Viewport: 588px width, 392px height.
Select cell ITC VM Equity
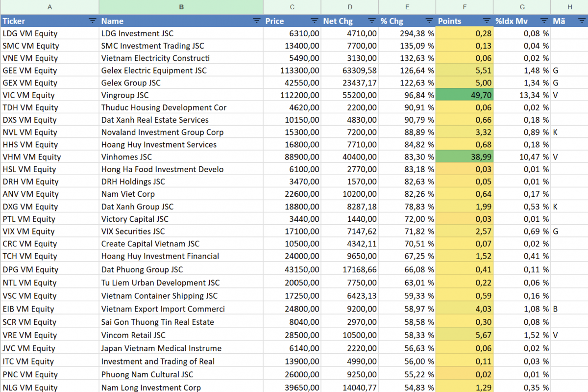click(x=49, y=362)
